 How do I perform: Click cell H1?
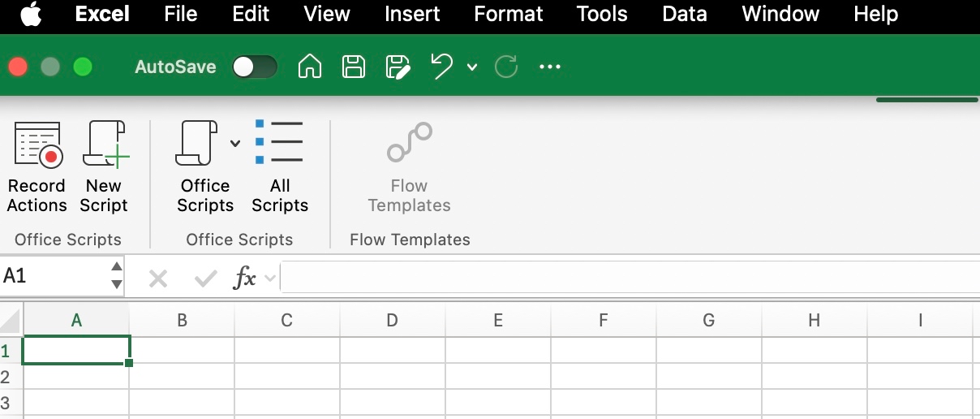click(x=815, y=350)
